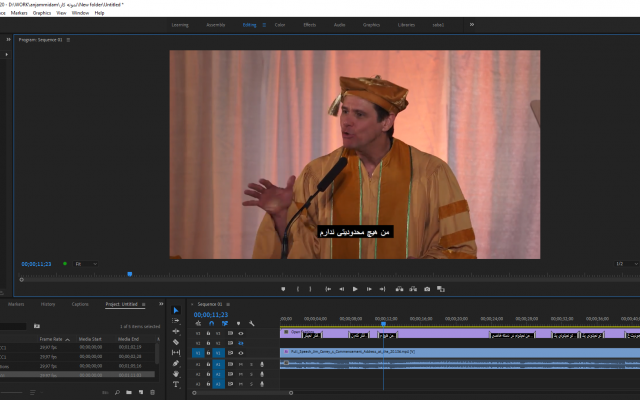Click Program monitor playhead on scrubber
The height and width of the screenshot is (400, 640).
coord(130,274)
